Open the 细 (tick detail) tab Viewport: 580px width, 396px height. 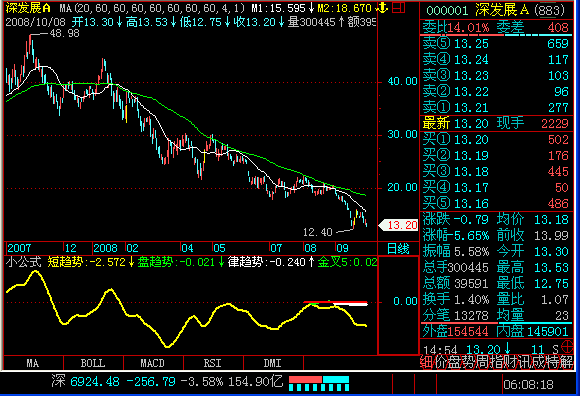coord(426,362)
